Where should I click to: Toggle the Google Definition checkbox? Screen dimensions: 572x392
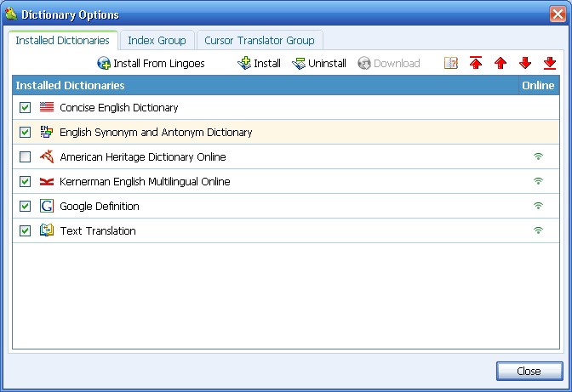point(25,207)
